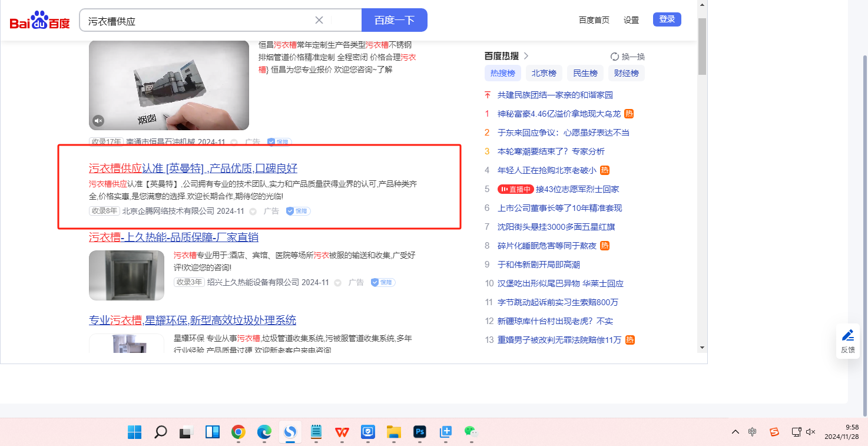Toggle the 中 Chinese input mode indicator
The width and height of the screenshot is (868, 446).
[x=752, y=432]
